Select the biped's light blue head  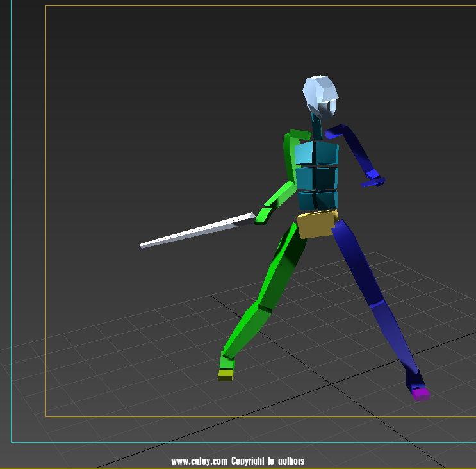click(x=320, y=93)
